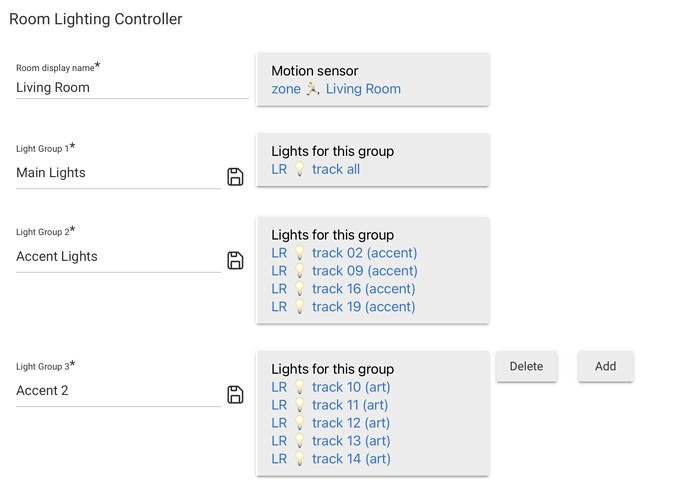Click bulb icon beside track 10 (art)
Image resolution: width=686 pixels, height=500 pixels.
click(300, 387)
